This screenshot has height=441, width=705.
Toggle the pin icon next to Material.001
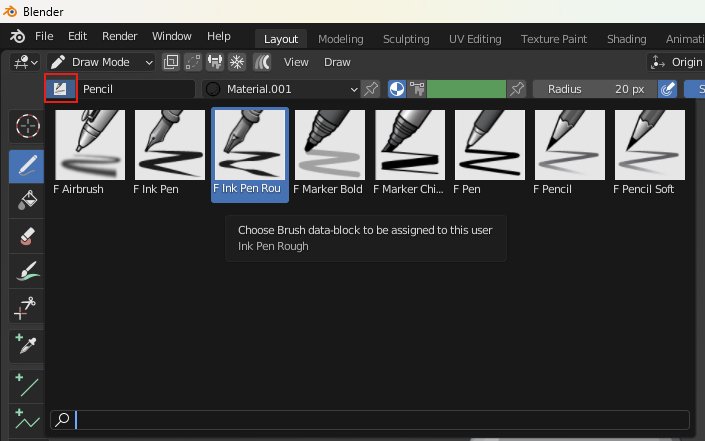pyautogui.click(x=370, y=89)
